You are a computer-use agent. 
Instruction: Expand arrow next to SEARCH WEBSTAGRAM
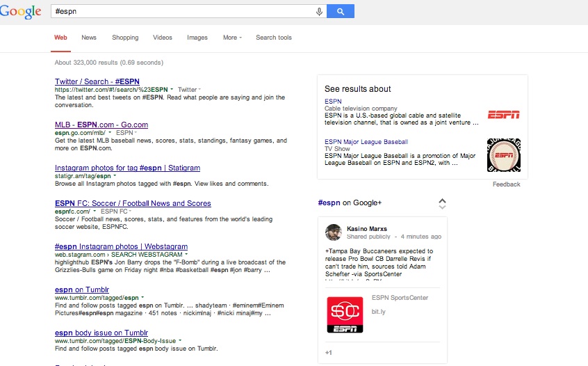click(186, 254)
